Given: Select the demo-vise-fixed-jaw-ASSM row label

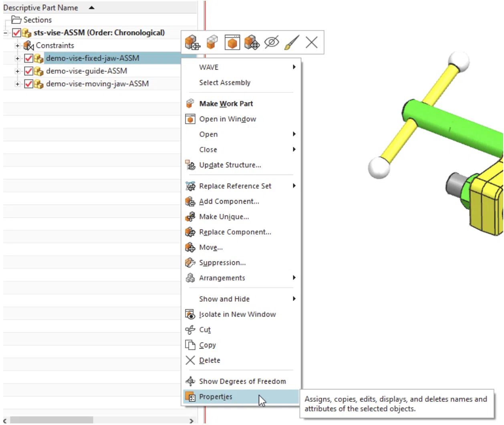Looking at the screenshot, I should tap(93, 58).
